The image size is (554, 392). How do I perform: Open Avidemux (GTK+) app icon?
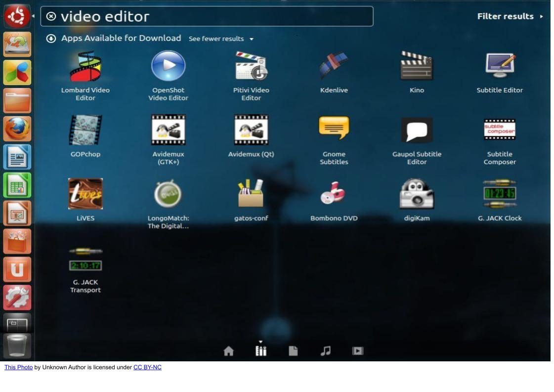coord(168,130)
